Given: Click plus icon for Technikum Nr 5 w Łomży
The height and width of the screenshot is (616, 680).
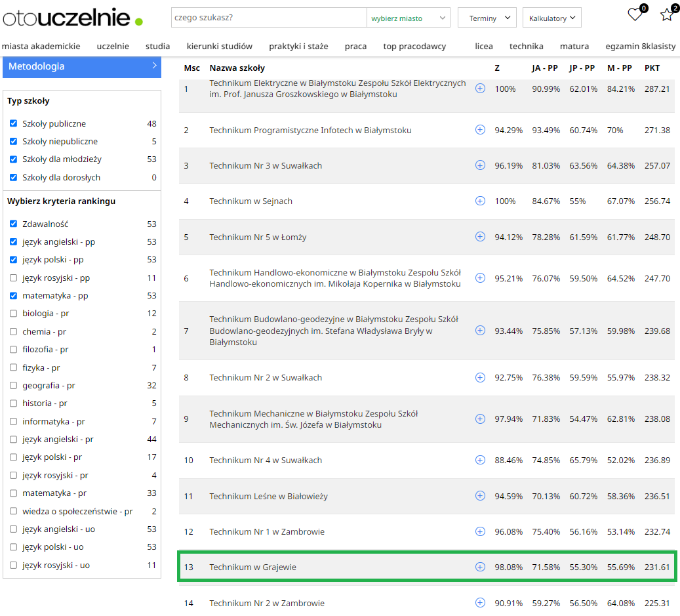Looking at the screenshot, I should (x=480, y=237).
